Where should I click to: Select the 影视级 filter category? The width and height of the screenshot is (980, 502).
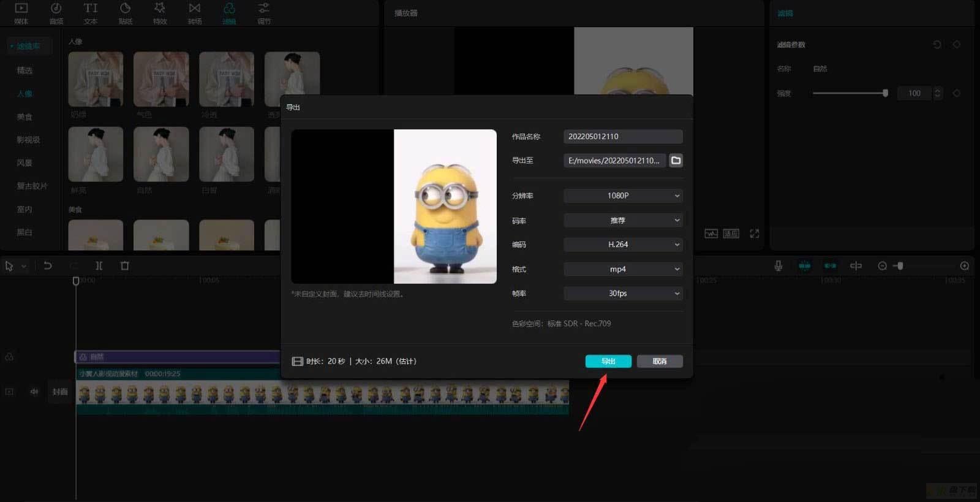point(28,140)
